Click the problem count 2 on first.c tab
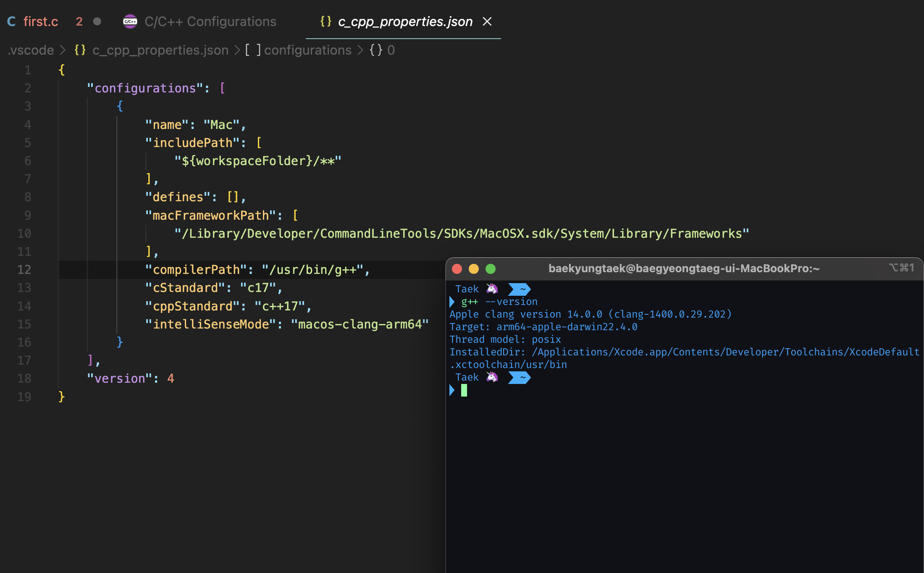924x573 pixels. tap(79, 21)
